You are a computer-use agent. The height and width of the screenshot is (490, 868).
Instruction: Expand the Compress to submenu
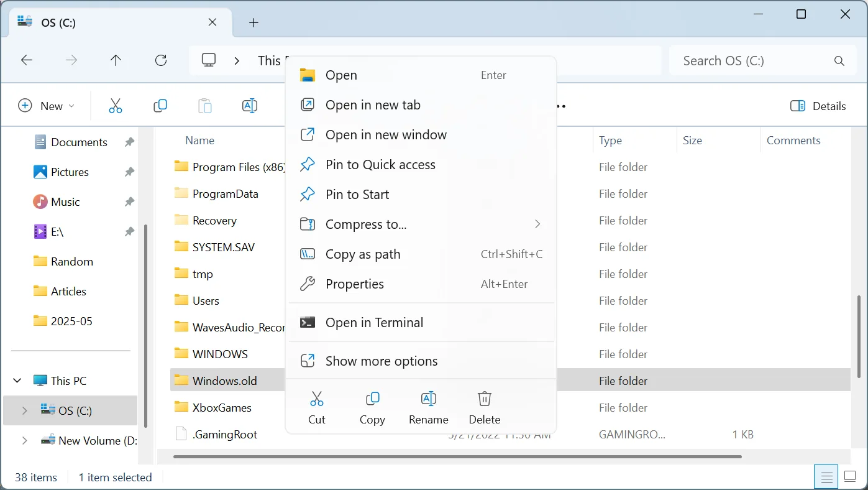tap(537, 224)
